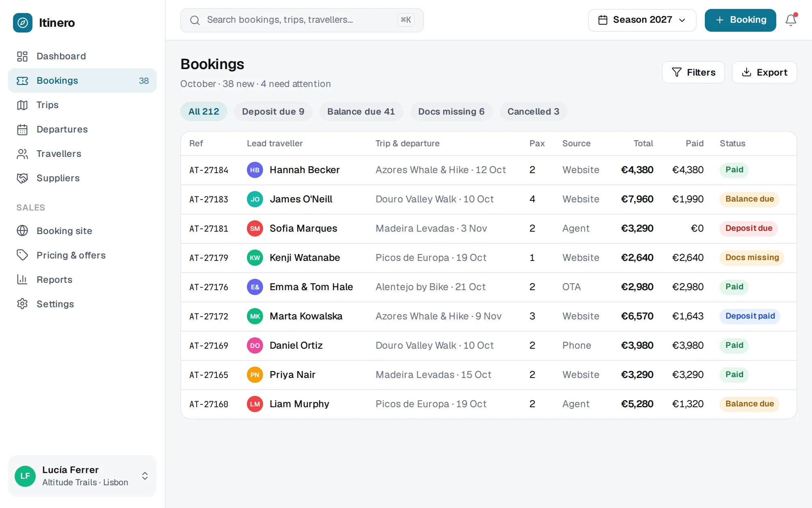This screenshot has height=508, width=812.
Task: Click the ⌘K shortcut badge
Action: click(x=406, y=20)
